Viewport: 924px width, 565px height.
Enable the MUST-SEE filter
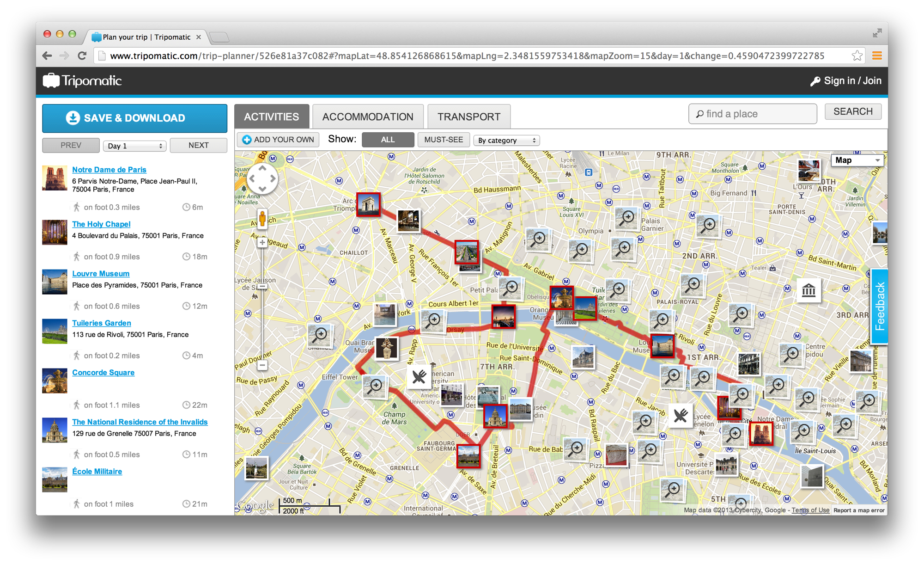click(443, 140)
